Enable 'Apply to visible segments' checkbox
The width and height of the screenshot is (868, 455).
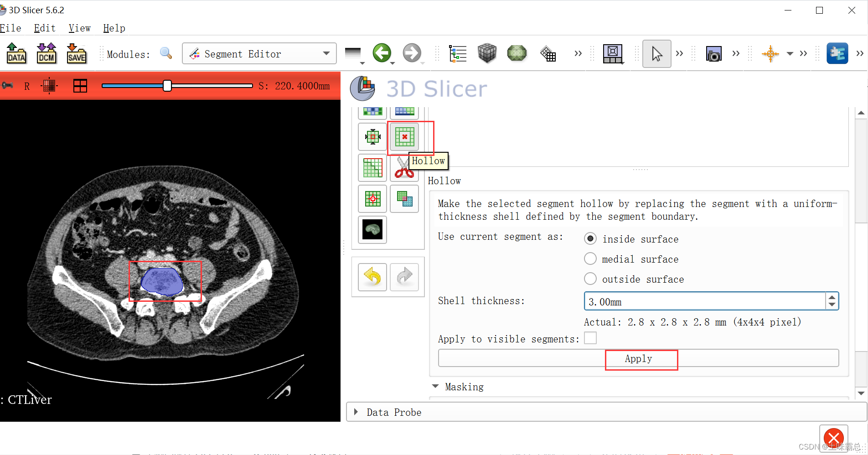click(x=590, y=338)
